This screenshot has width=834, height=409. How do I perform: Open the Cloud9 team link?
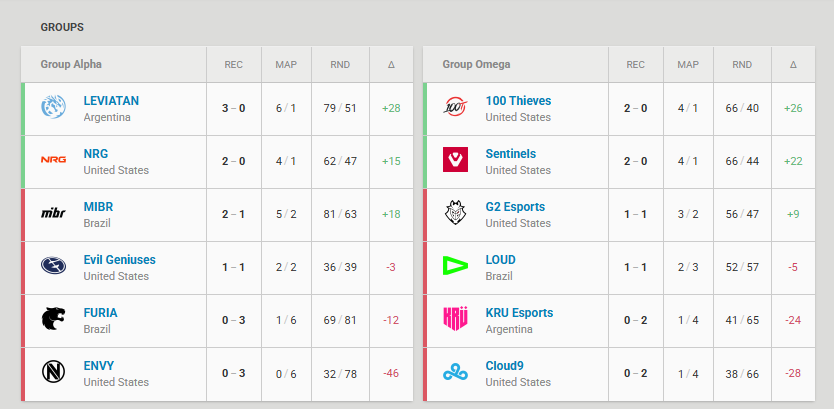[x=504, y=365]
